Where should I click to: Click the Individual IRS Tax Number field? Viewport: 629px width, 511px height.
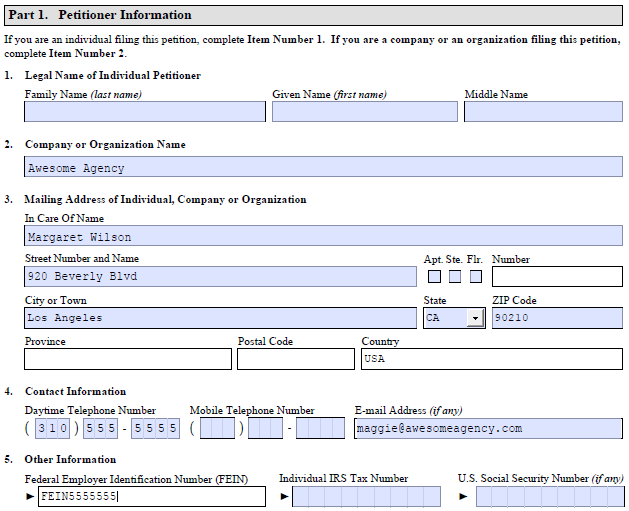pos(366,497)
